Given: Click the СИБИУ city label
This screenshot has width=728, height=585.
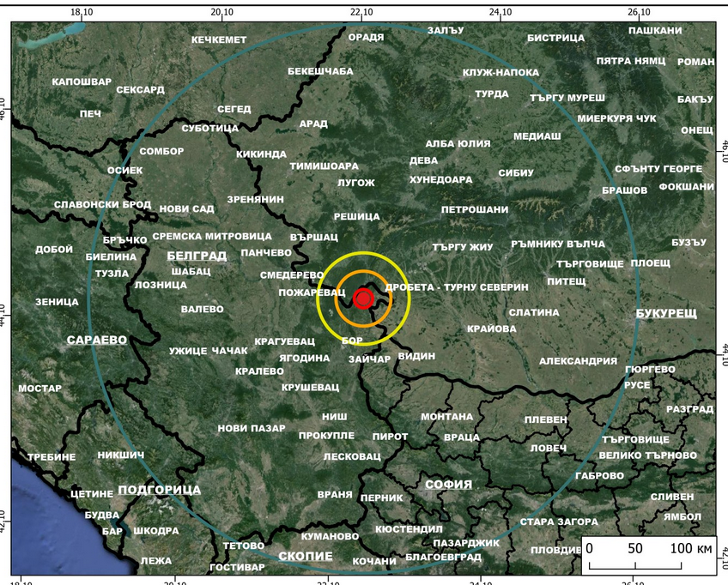Looking at the screenshot, I should pyautogui.click(x=516, y=172).
